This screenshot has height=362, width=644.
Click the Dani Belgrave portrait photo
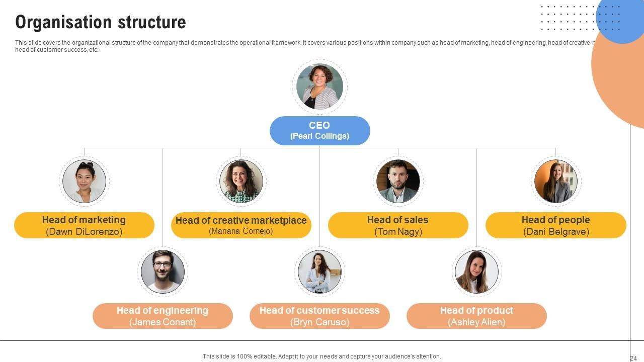tap(555, 182)
